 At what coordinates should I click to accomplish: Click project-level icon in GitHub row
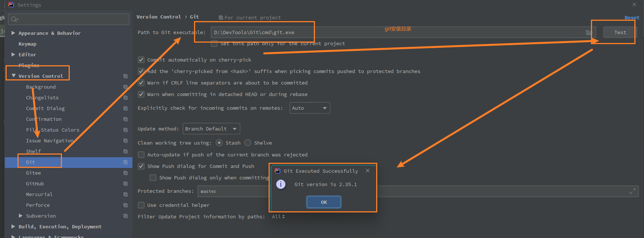[x=125, y=184]
